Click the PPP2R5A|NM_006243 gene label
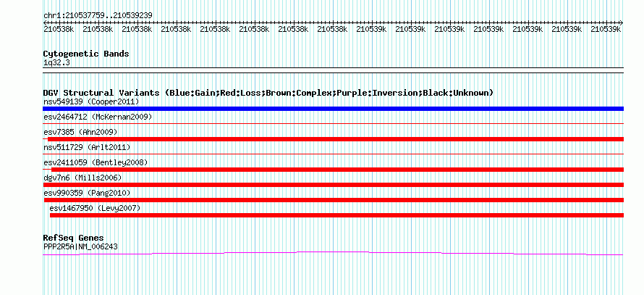The width and height of the screenshot is (644, 295). (x=80, y=247)
